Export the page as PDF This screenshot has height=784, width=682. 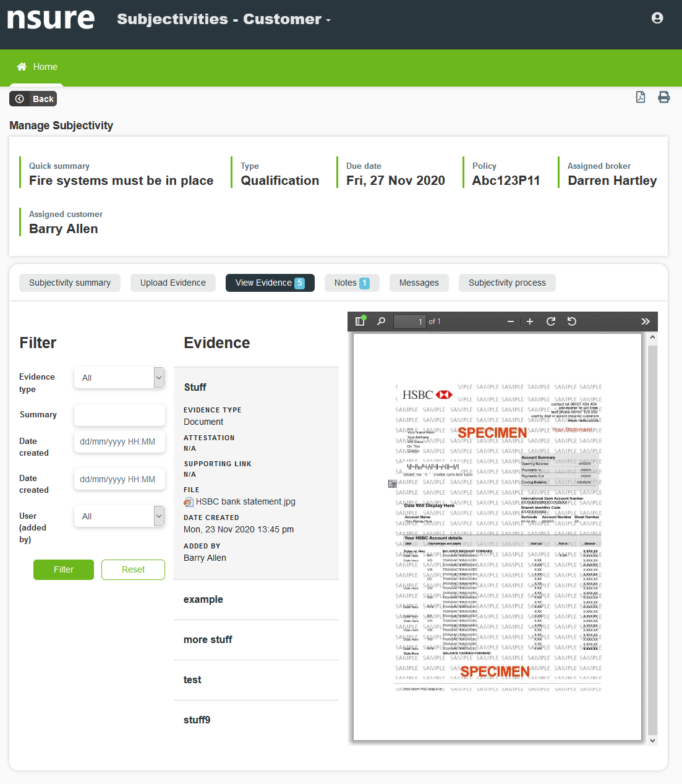[x=641, y=97]
